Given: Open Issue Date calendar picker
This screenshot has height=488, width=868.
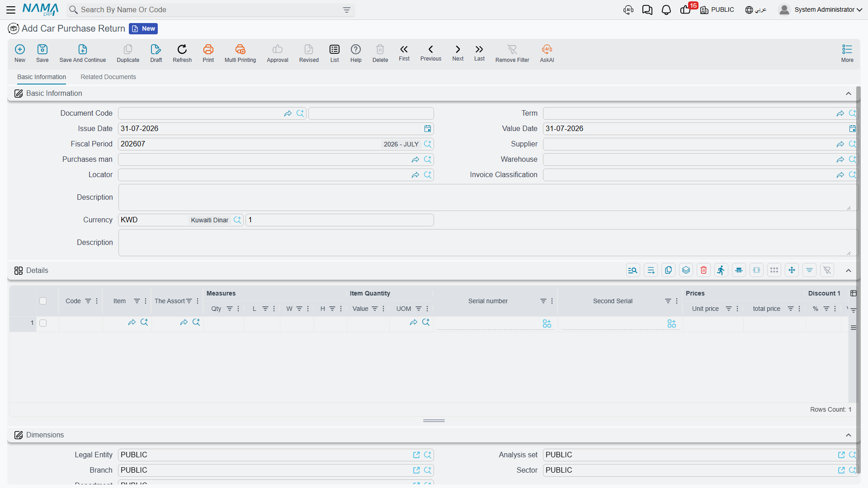Looking at the screenshot, I should (428, 129).
